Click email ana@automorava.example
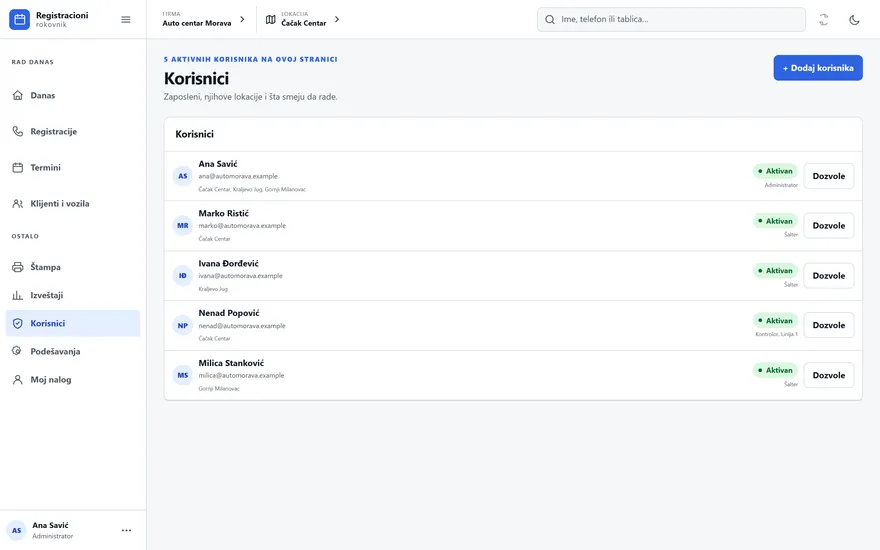880x550 pixels. [238, 176]
